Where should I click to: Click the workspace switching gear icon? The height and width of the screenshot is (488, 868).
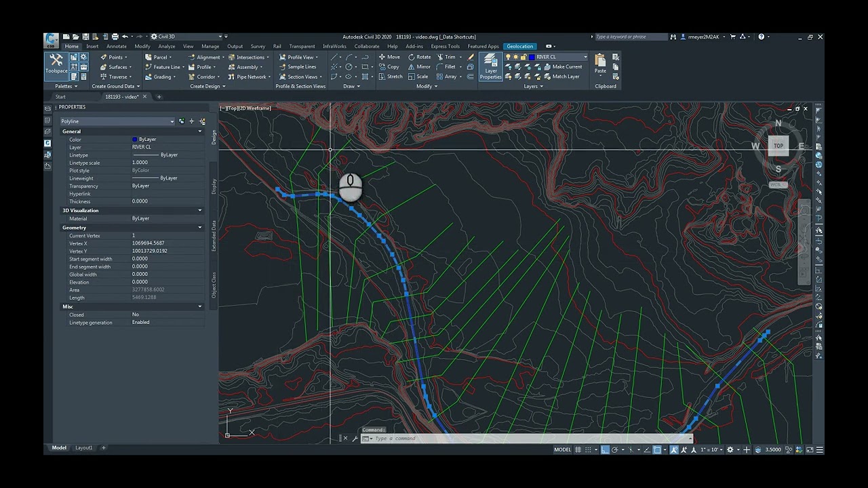click(x=730, y=449)
